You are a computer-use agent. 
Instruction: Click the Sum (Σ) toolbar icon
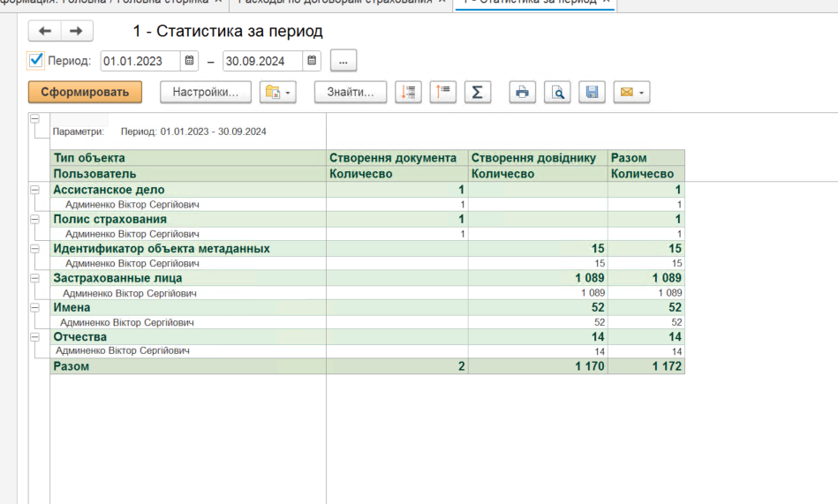click(x=477, y=92)
